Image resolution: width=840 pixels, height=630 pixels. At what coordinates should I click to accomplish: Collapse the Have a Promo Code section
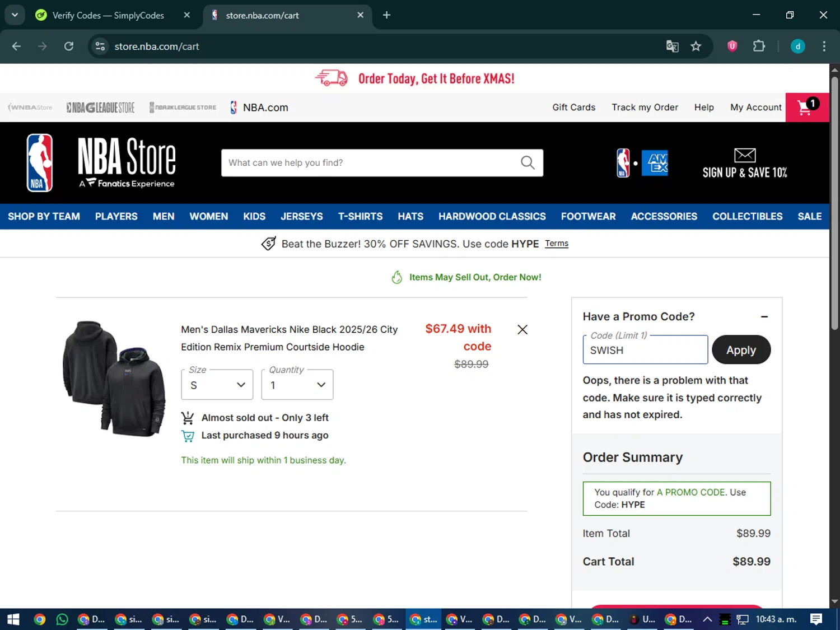[764, 317]
